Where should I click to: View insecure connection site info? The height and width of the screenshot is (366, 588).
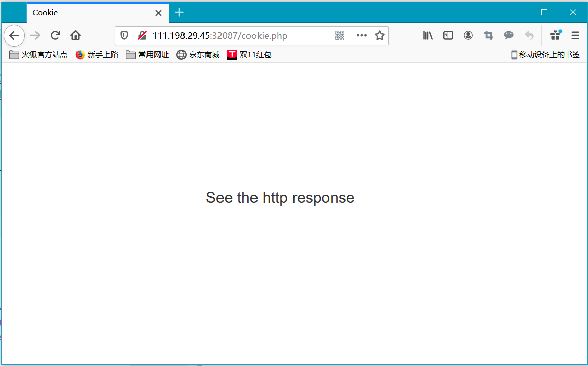point(142,35)
